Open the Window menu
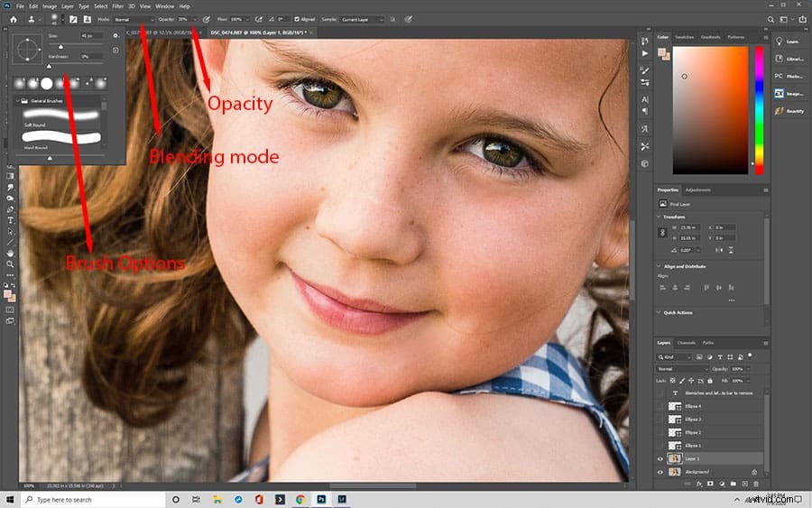Screen dimensions: 812x508 (x=165, y=6)
